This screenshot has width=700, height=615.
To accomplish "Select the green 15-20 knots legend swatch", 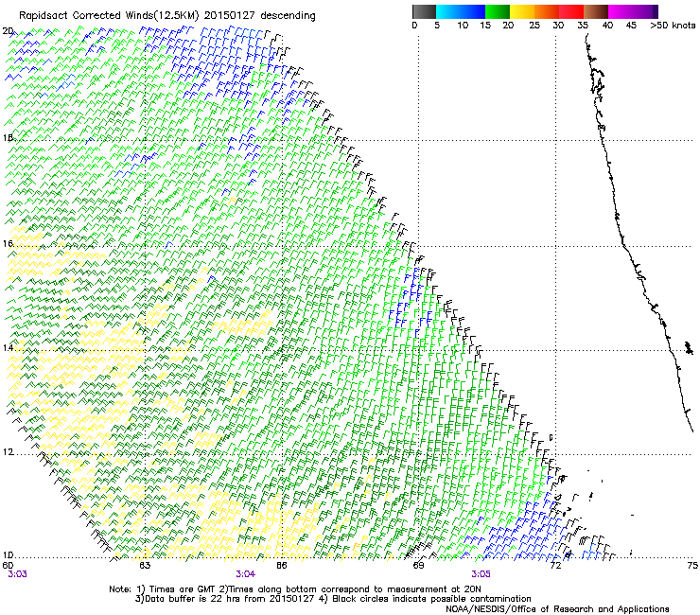I will click(497, 11).
